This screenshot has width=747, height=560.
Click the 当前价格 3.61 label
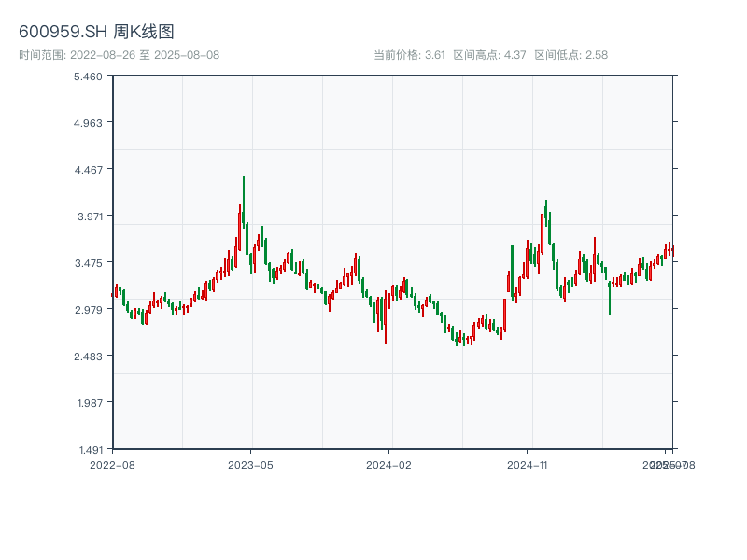[409, 55]
